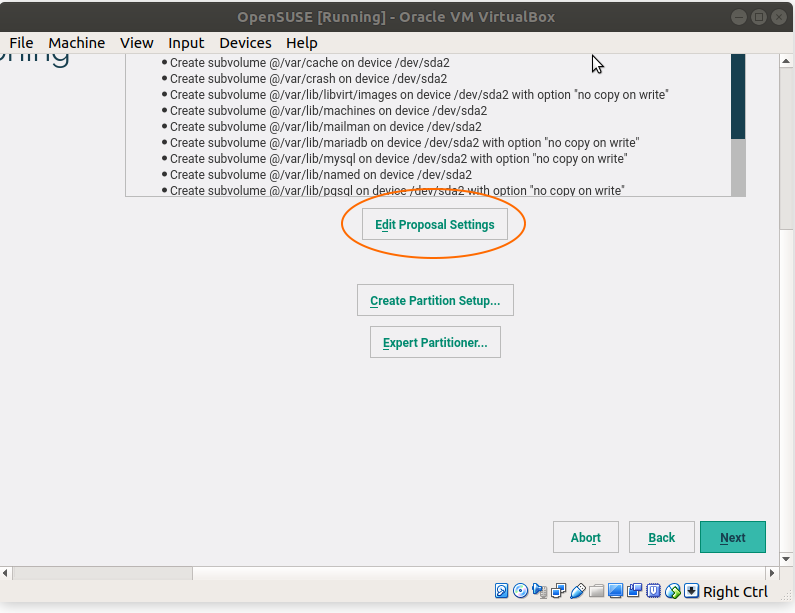This screenshot has height=613, width=795.
Task: Click the proposal list scrollbar thumb
Action: (x=738, y=96)
